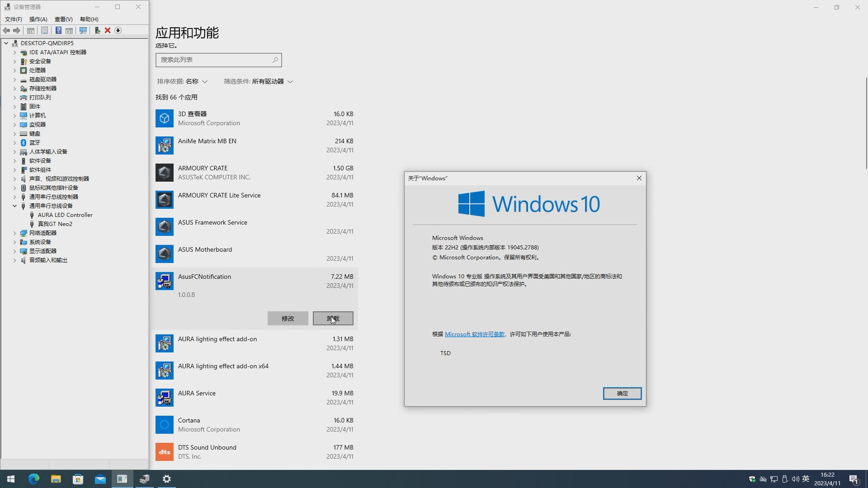Click the Settings gear taskbar icon

(167, 479)
